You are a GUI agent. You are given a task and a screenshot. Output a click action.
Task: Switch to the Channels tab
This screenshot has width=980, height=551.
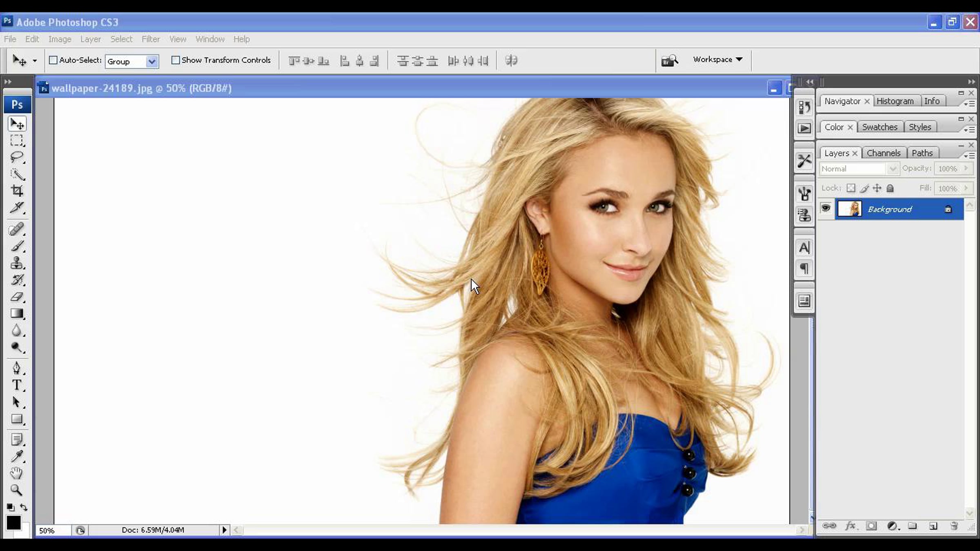(883, 153)
